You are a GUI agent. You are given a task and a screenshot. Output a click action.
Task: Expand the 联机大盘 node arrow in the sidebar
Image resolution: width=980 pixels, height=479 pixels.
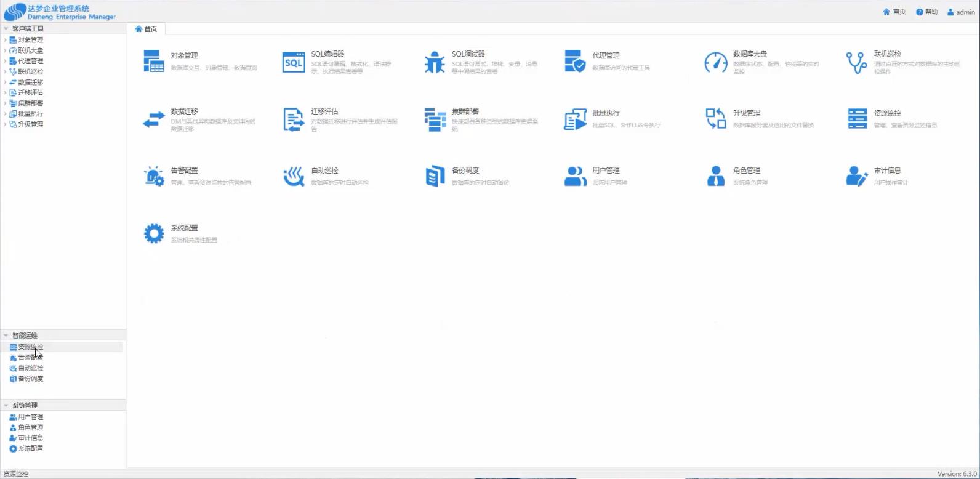click(5, 50)
